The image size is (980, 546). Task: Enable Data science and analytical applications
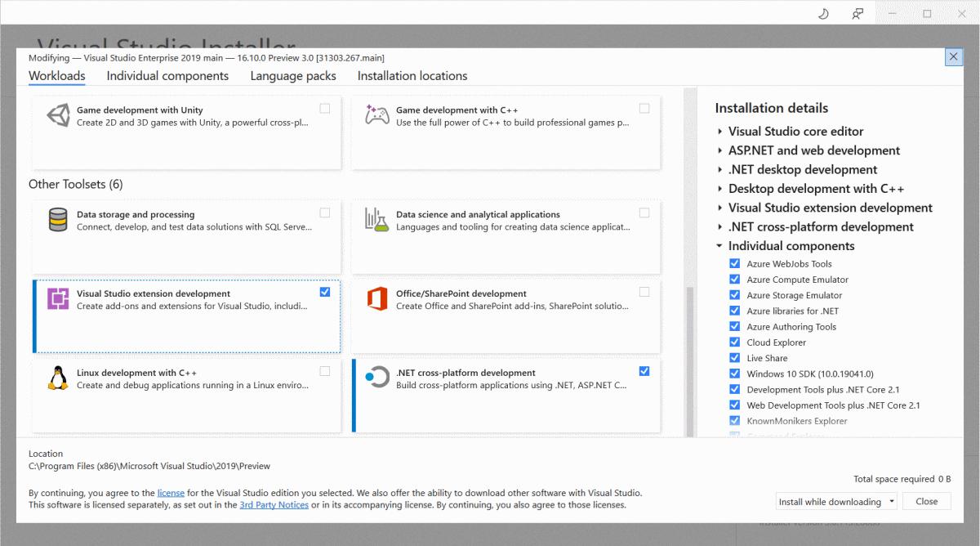[x=644, y=213]
